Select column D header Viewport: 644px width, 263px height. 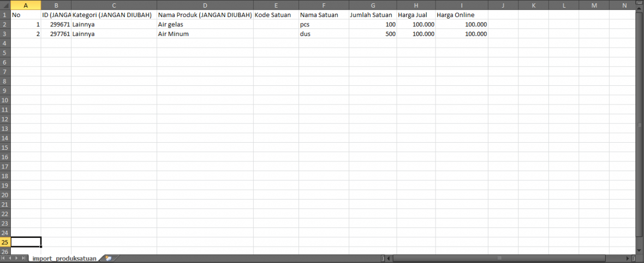(205, 5)
